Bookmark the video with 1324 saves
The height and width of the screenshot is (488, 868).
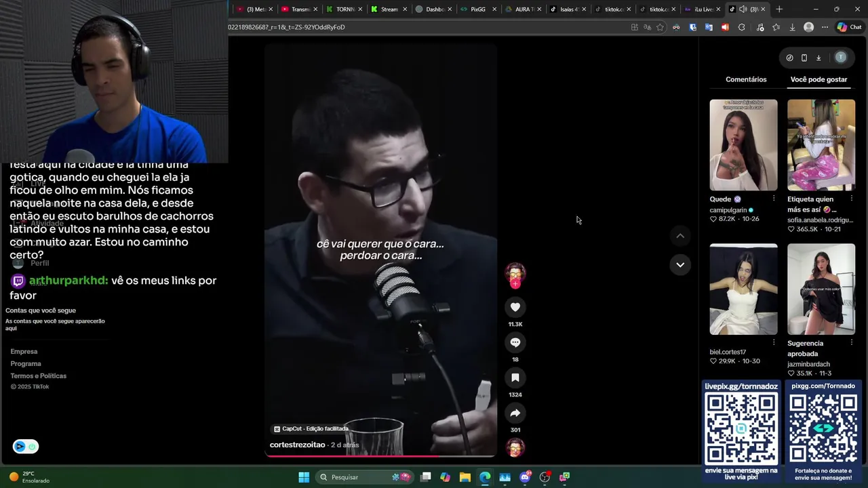(x=515, y=378)
